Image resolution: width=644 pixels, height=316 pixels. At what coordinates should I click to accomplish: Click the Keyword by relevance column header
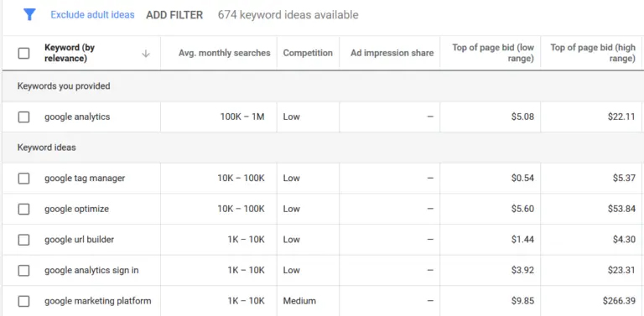point(70,53)
